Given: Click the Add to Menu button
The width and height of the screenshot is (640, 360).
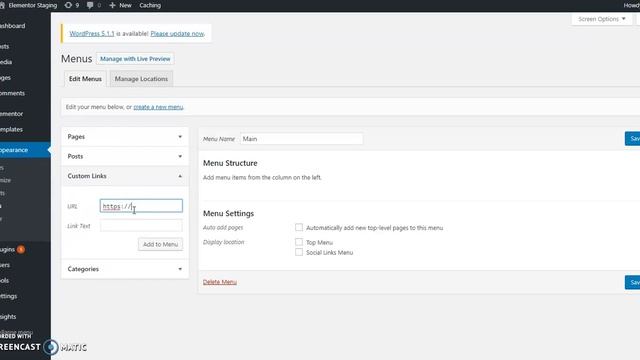Looking at the screenshot, I should 160,244.
